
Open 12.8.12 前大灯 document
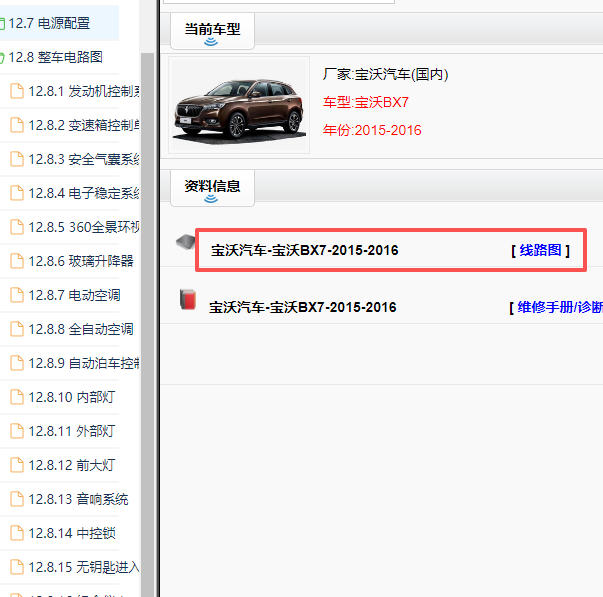click(72, 465)
